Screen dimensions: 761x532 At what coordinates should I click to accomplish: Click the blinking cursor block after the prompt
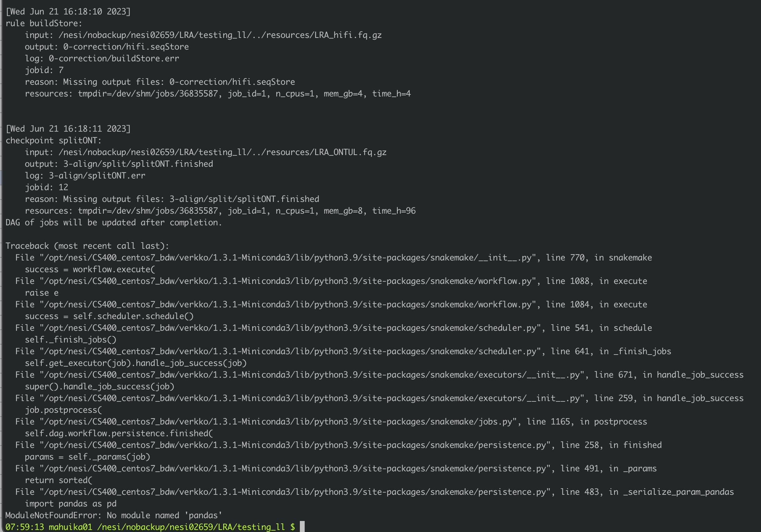(302, 526)
